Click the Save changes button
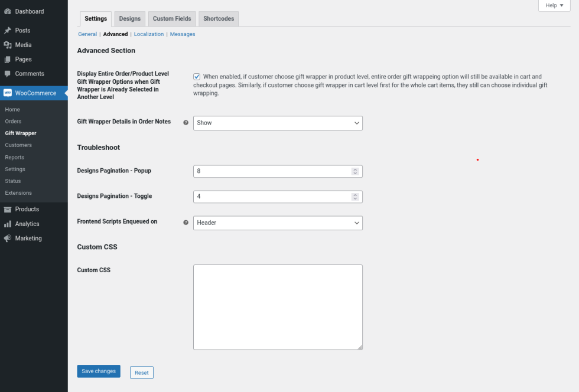The width and height of the screenshot is (579, 392). tap(99, 371)
